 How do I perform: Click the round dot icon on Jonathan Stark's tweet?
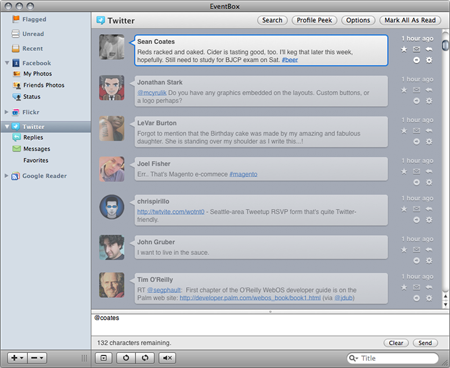tap(416, 101)
